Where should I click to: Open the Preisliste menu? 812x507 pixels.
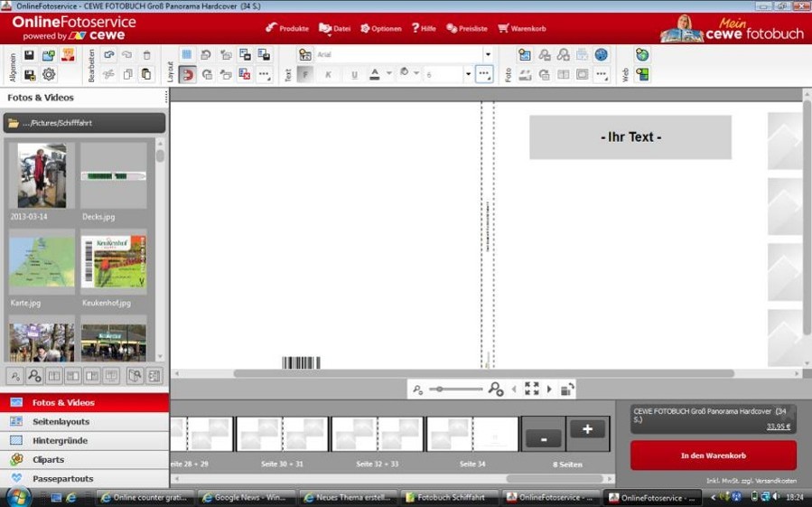[x=467, y=29]
